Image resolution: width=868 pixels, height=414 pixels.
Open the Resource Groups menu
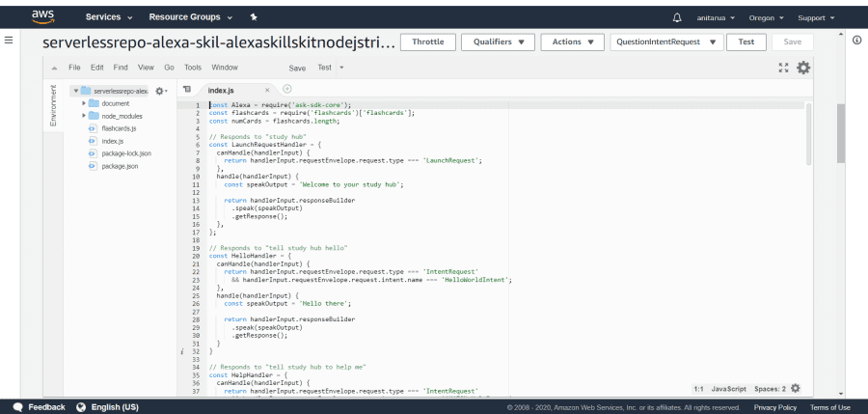[190, 17]
